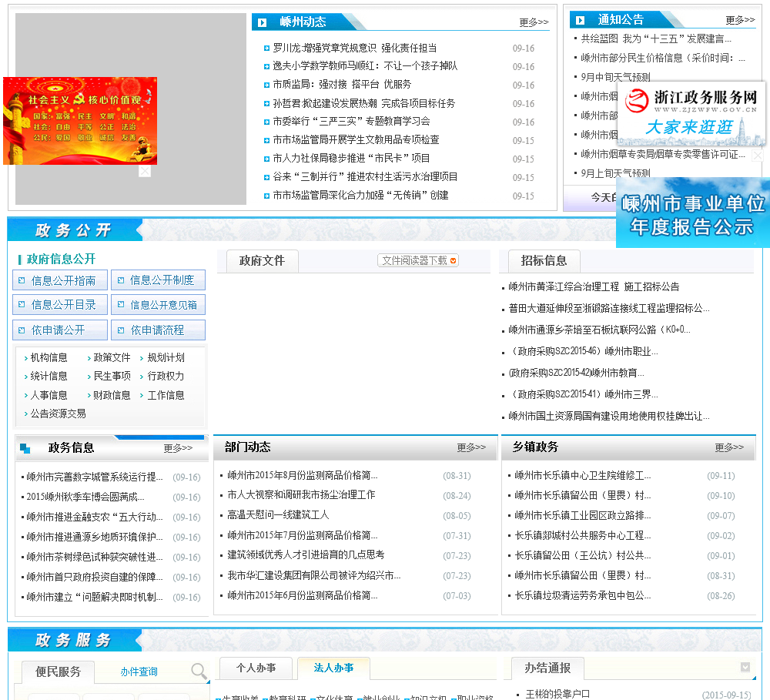Open 政务信息 item 2015嵊州秋季车博会圆满成
Image resolution: width=770 pixels, height=700 pixels.
[x=85, y=497]
